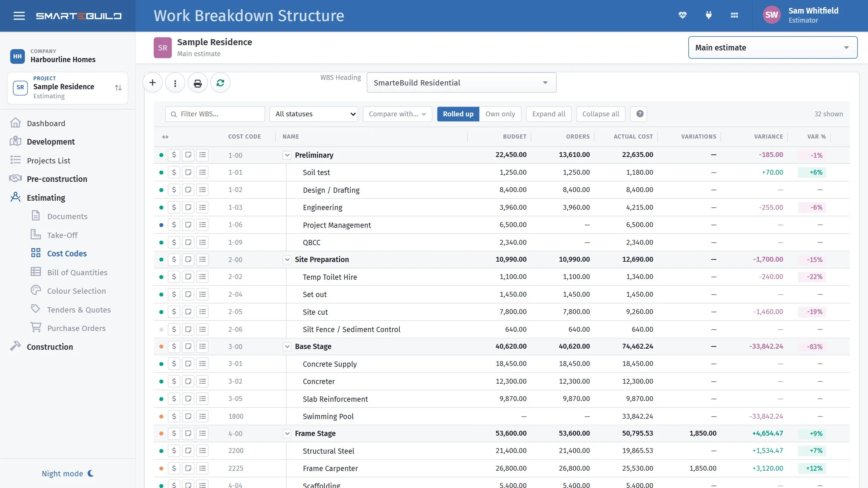This screenshot has width=868, height=488.
Task: Open the three-dot more options menu
Action: point(175,83)
